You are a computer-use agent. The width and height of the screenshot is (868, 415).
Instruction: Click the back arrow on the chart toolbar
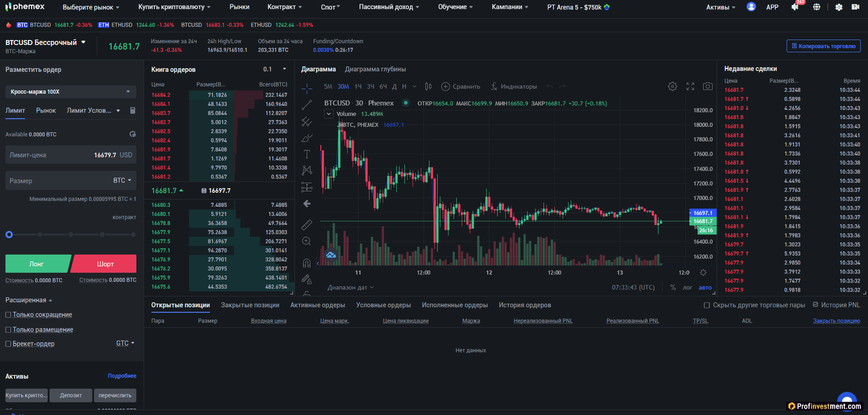coord(307,204)
